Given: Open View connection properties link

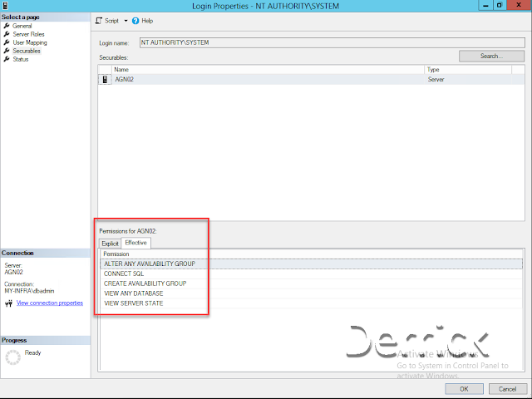Looking at the screenshot, I should (x=50, y=303).
